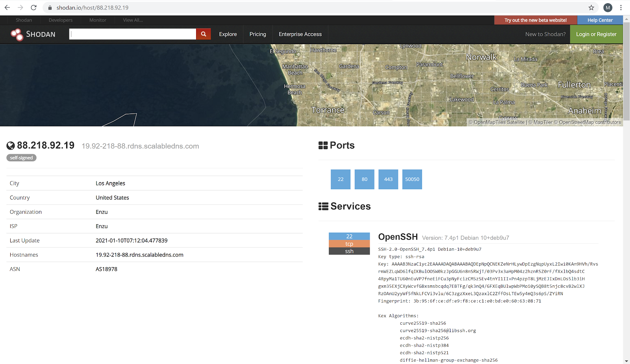Click the OpenSSH service heading
Viewport: 630px width, 364px height.
tap(398, 237)
